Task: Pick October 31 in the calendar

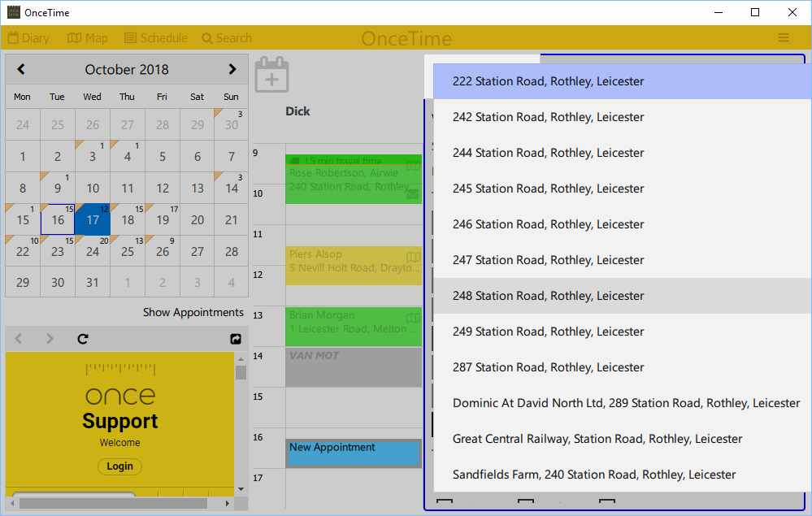Action: [x=93, y=282]
